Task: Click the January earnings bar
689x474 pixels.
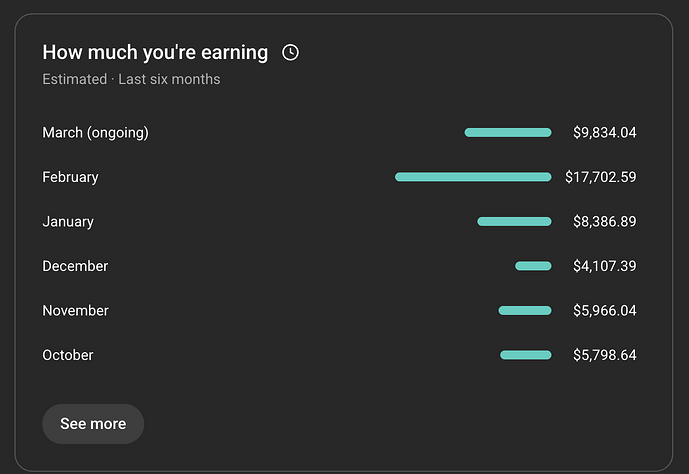Action: (x=515, y=221)
